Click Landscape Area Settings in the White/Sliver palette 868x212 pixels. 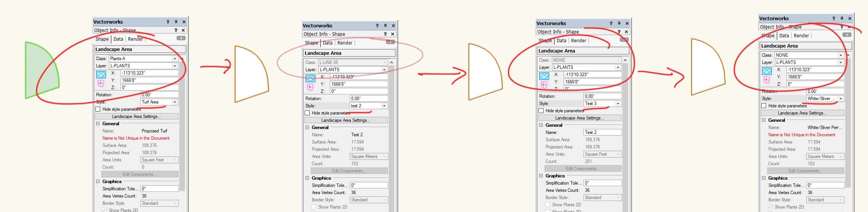click(802, 113)
